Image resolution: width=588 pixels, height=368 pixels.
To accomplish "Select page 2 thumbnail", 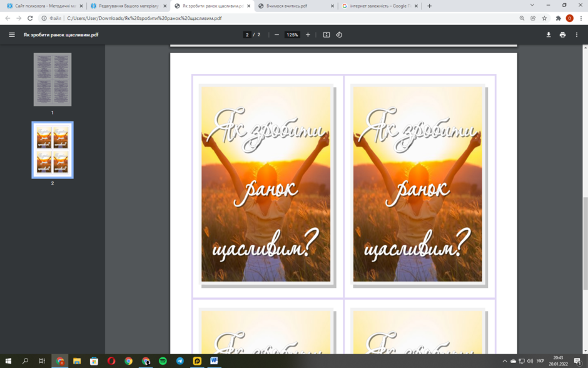I will pyautogui.click(x=53, y=150).
